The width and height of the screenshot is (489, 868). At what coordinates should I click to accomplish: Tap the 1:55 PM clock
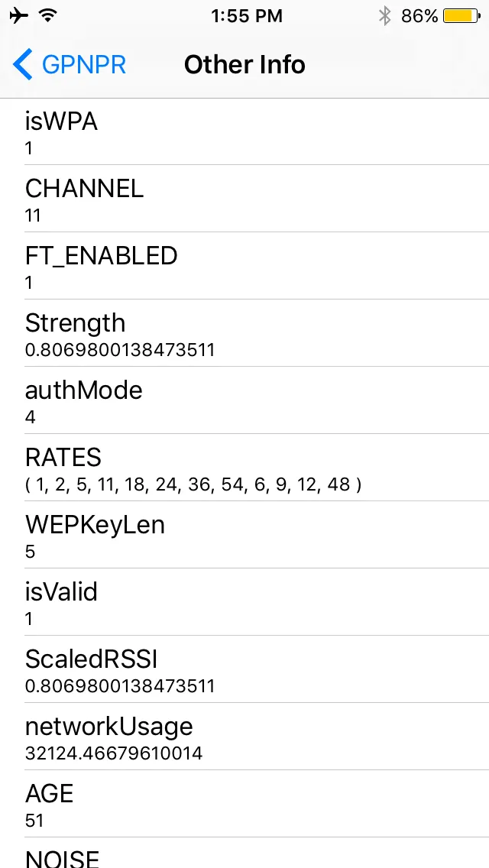[x=247, y=16]
